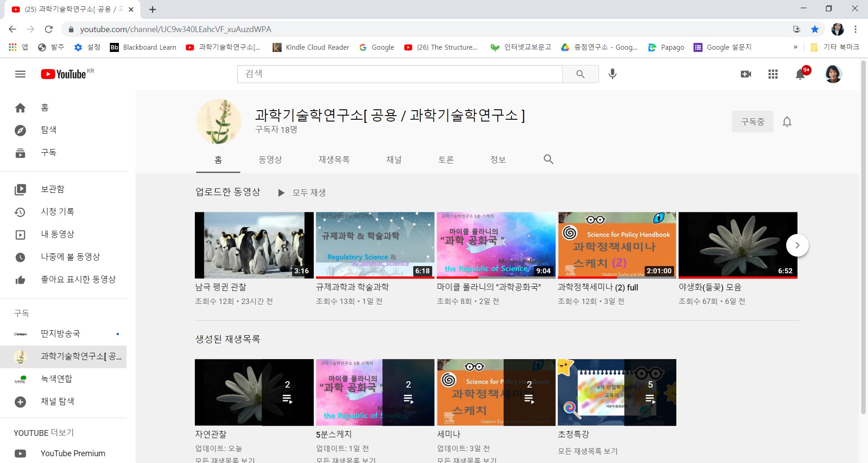The width and height of the screenshot is (868, 463).
Task: Open 시청 기록 in the sidebar
Action: (x=57, y=212)
